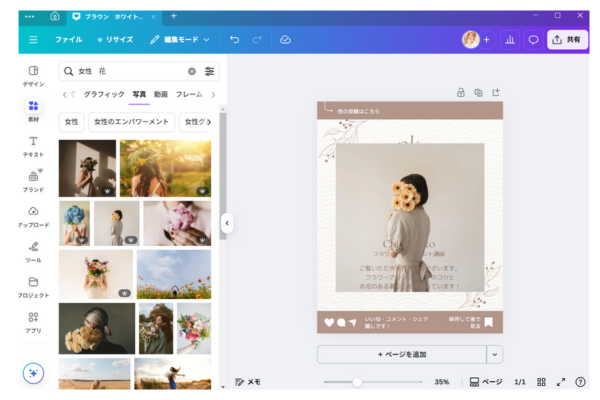This screenshot has width=600, height=400.
Task: Open the アップロード panel
Action: click(x=33, y=216)
